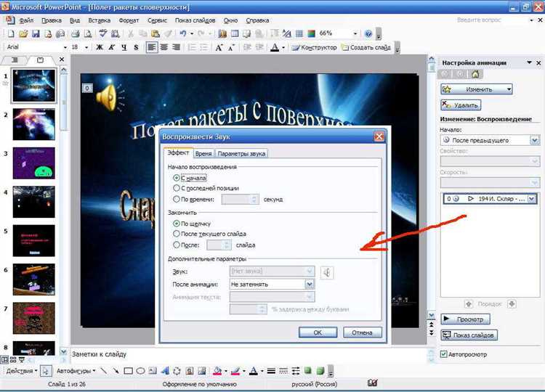Viewport: 545px width, 392px height.
Task: Apply italic formatting (К)
Action: tap(112, 47)
